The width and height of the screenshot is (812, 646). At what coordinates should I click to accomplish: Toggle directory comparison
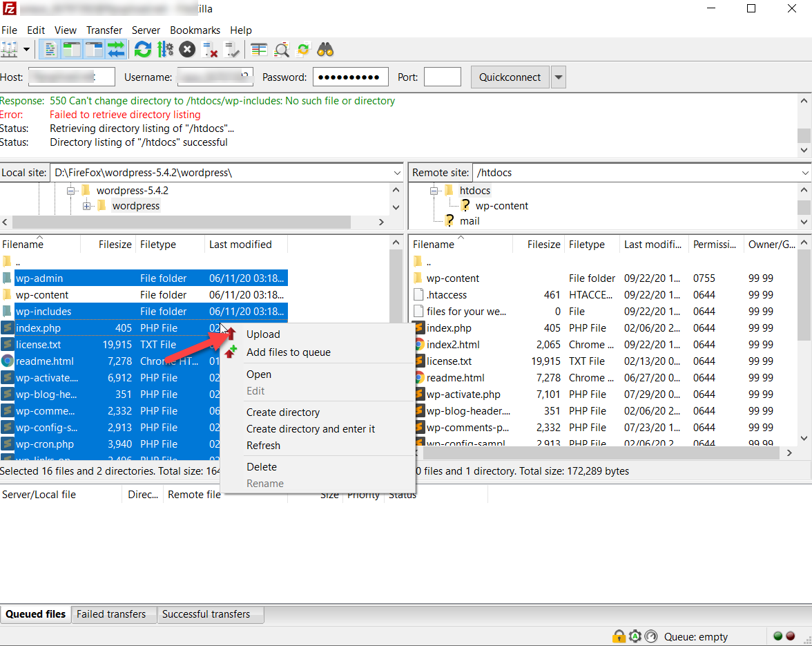[281, 50]
